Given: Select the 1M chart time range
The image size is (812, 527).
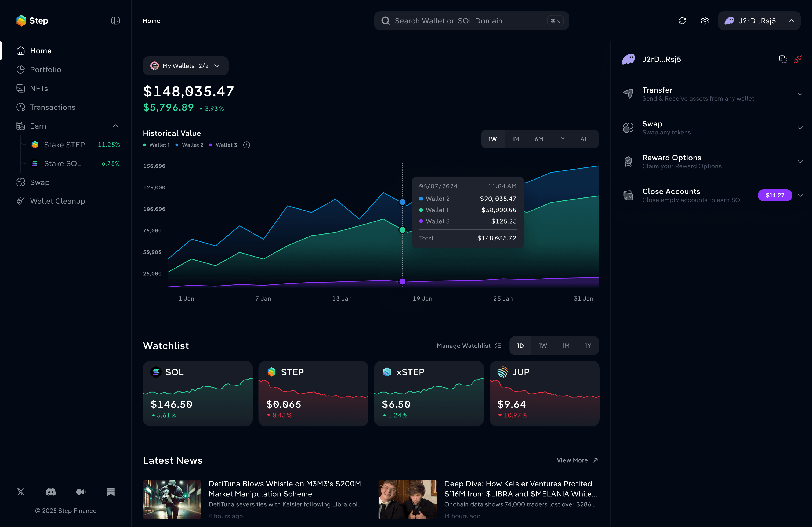Looking at the screenshot, I should click(x=515, y=139).
